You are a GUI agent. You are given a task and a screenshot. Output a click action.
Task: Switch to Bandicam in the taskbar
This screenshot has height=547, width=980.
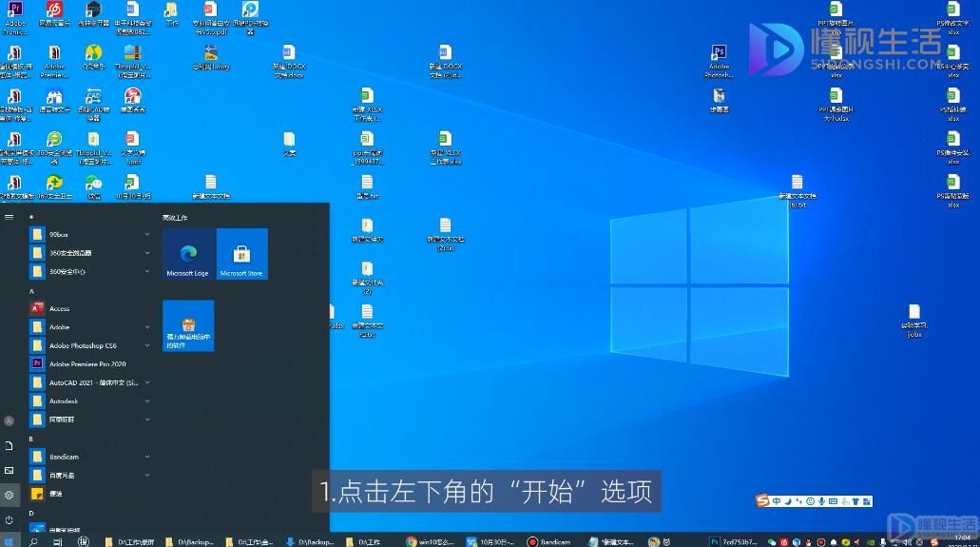pyautogui.click(x=548, y=541)
